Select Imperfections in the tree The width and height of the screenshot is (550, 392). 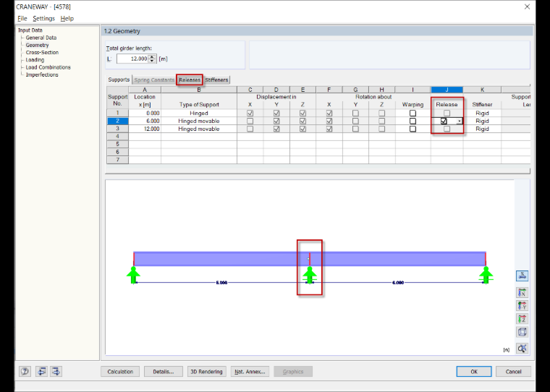[42, 74]
